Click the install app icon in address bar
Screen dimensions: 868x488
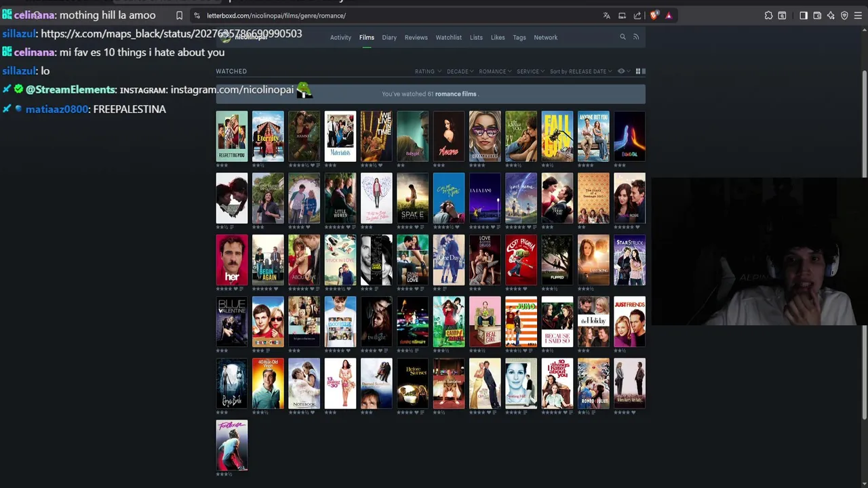pos(622,16)
